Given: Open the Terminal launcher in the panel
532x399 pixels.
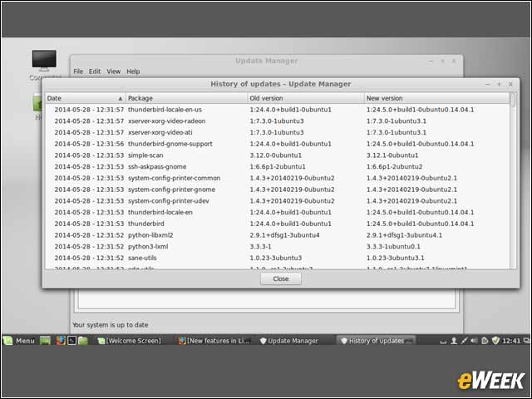Looking at the screenshot, I should coord(71,340).
